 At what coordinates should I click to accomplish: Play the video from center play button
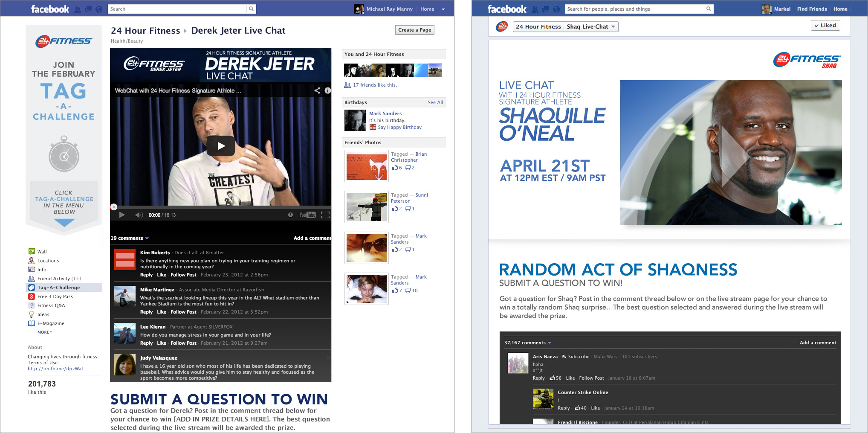point(221,146)
